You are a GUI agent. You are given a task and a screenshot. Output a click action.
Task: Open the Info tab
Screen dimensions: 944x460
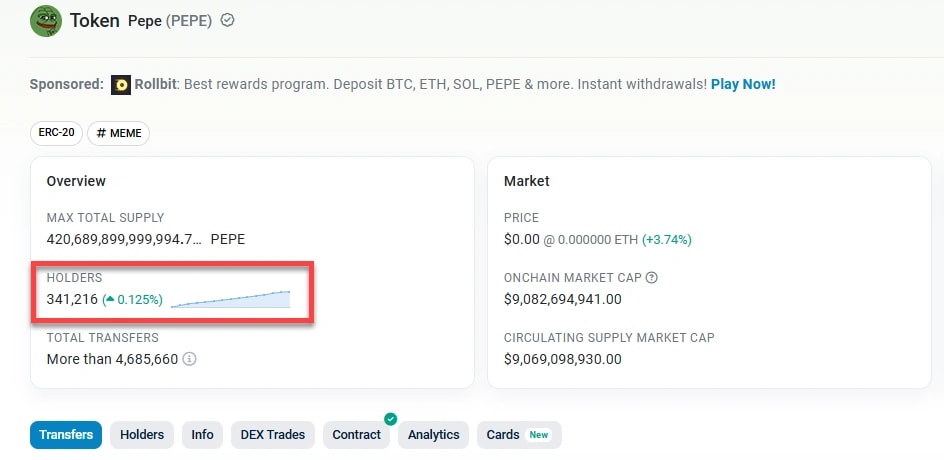pos(202,435)
